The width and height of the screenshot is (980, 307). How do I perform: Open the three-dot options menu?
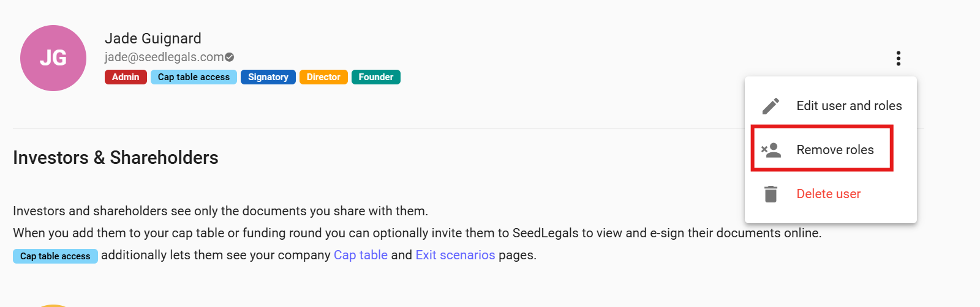898,58
